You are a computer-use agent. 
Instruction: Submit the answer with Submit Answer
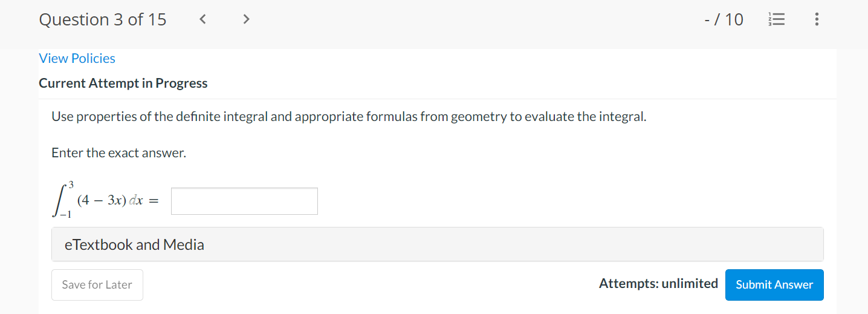click(x=774, y=284)
